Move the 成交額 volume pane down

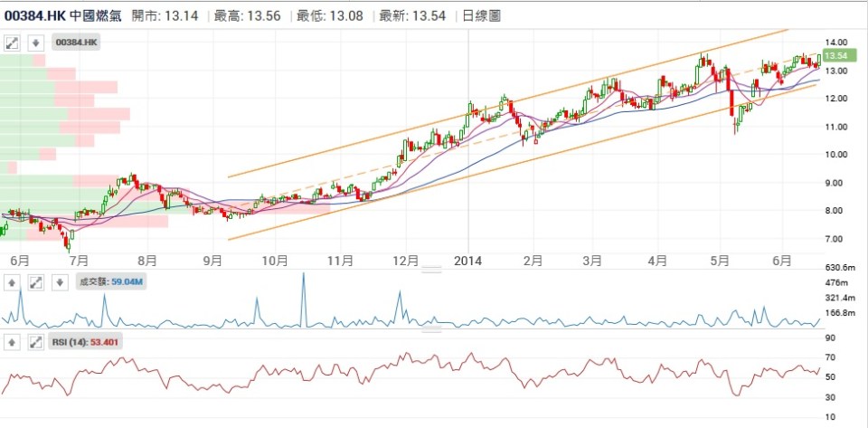58,282
